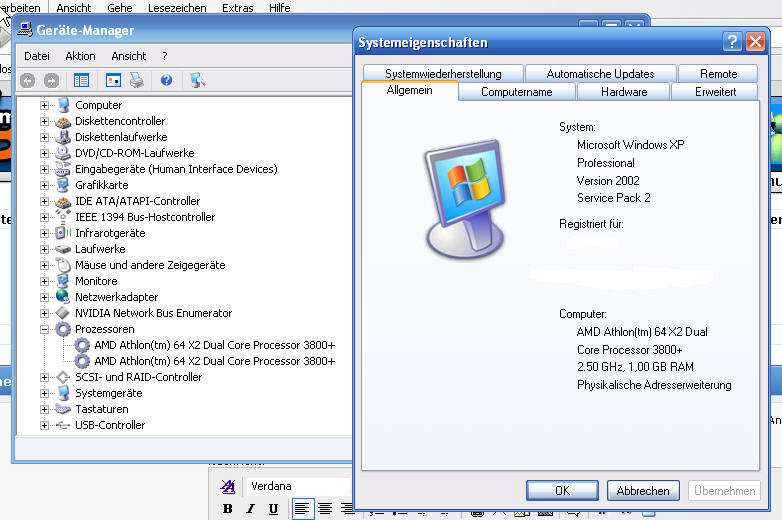This screenshot has height=520, width=782.
Task: Close the Systemeigenschaften dialog
Action: coord(755,42)
